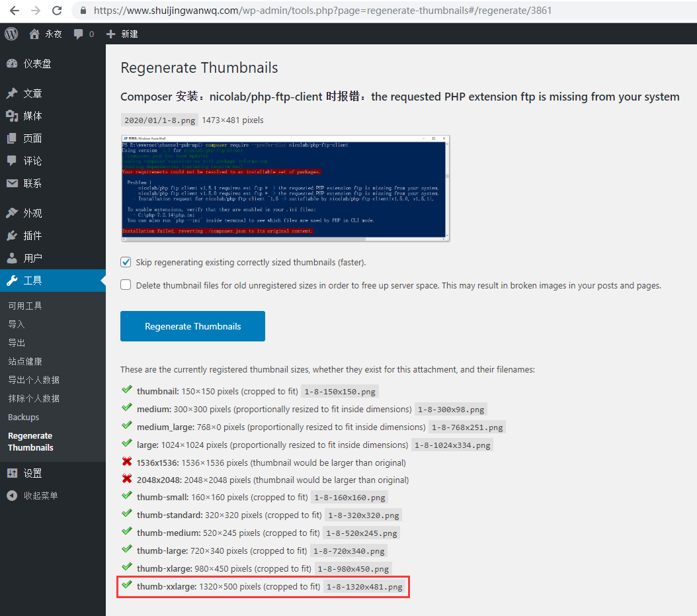This screenshot has height=616, width=697.
Task: Click the plug icon for 插件
Action: (12, 236)
